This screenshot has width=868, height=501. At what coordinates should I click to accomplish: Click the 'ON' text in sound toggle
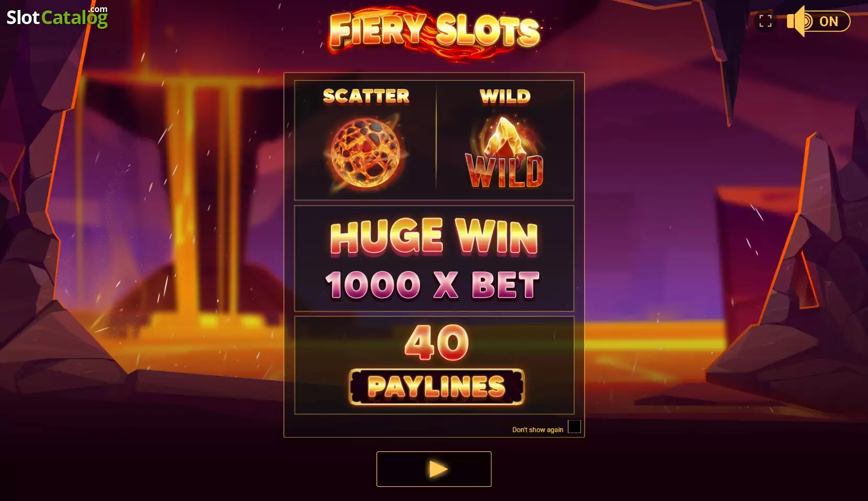coord(829,21)
